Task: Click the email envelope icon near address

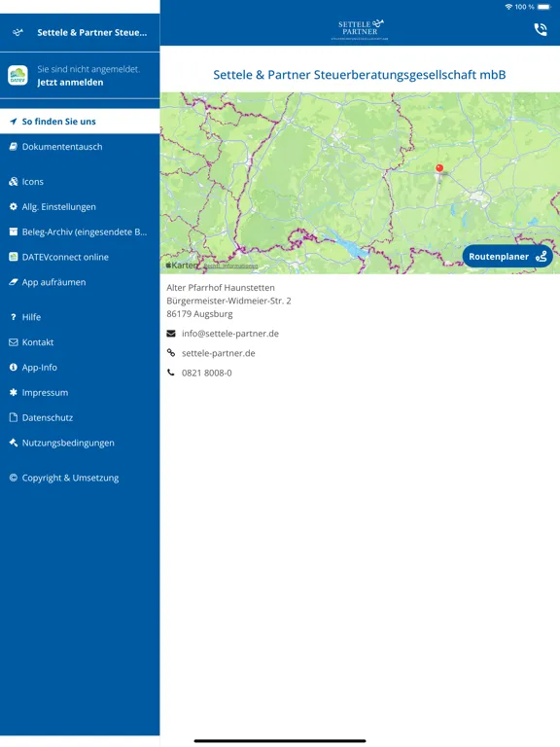Action: 171,334
